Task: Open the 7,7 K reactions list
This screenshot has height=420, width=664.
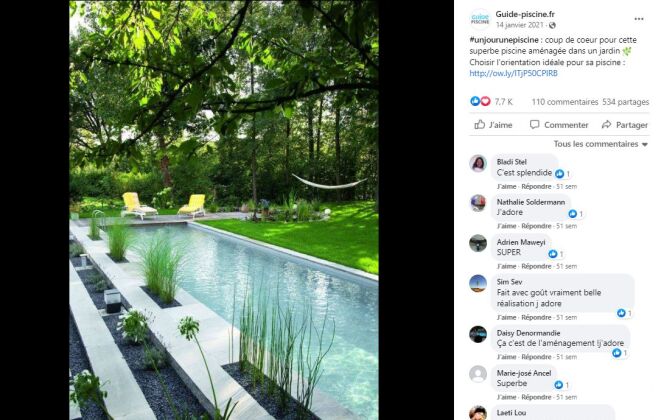Action: [504, 102]
